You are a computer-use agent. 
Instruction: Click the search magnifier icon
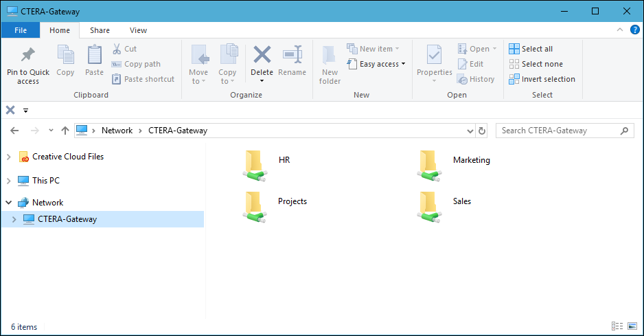[624, 131]
